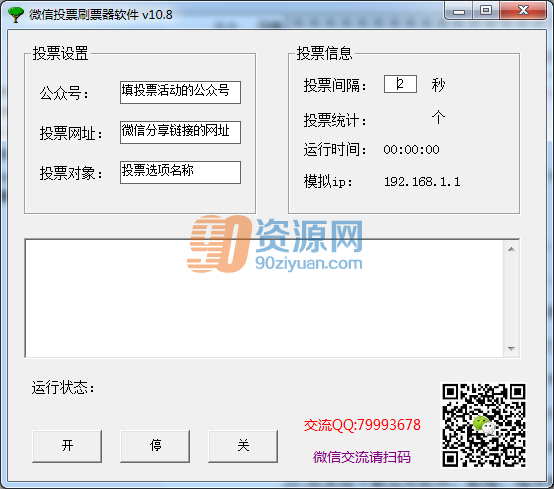Maximize the window
The width and height of the screenshot is (554, 489).
[x=486, y=11]
